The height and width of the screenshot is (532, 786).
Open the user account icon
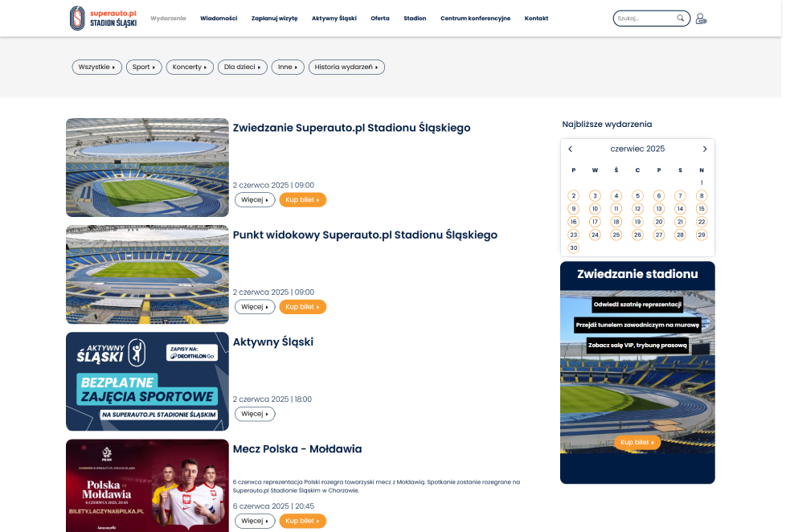(x=701, y=18)
